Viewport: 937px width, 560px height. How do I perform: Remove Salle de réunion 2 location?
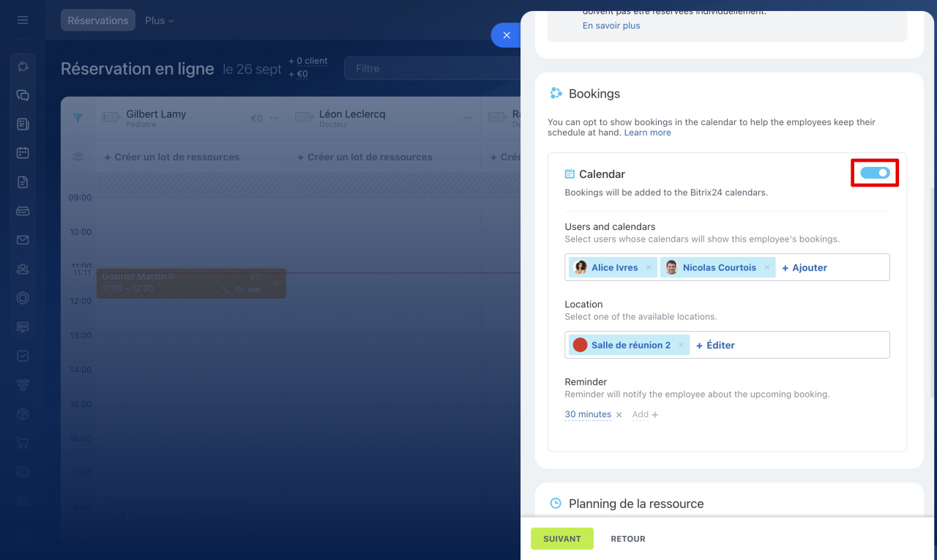coord(682,346)
